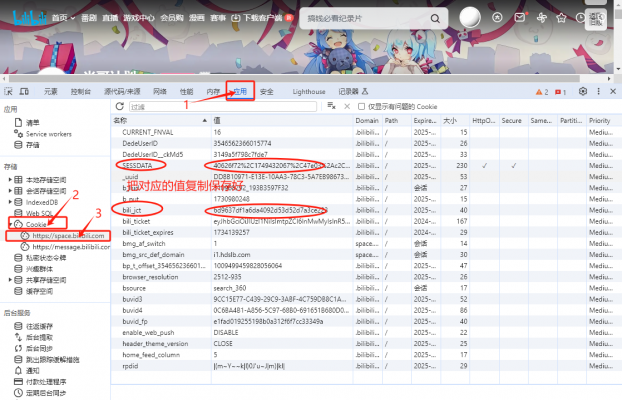Collapse the Cookie tree node

click(9, 224)
